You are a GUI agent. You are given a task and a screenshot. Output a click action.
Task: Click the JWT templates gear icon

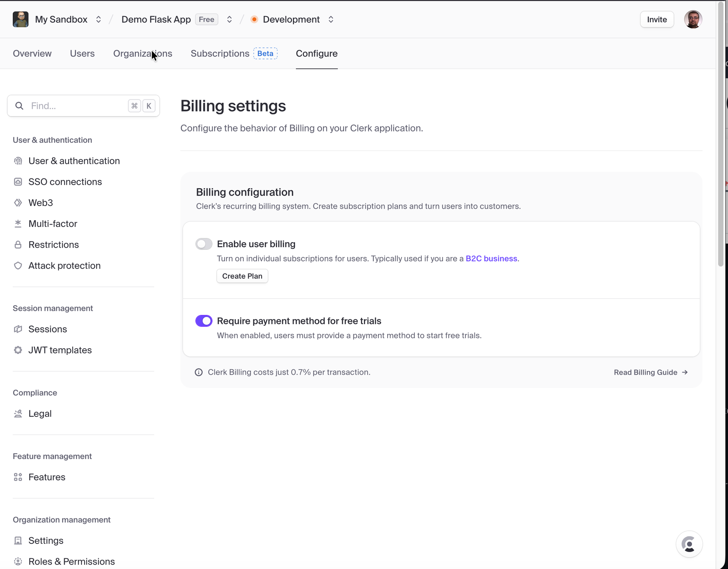(x=18, y=350)
